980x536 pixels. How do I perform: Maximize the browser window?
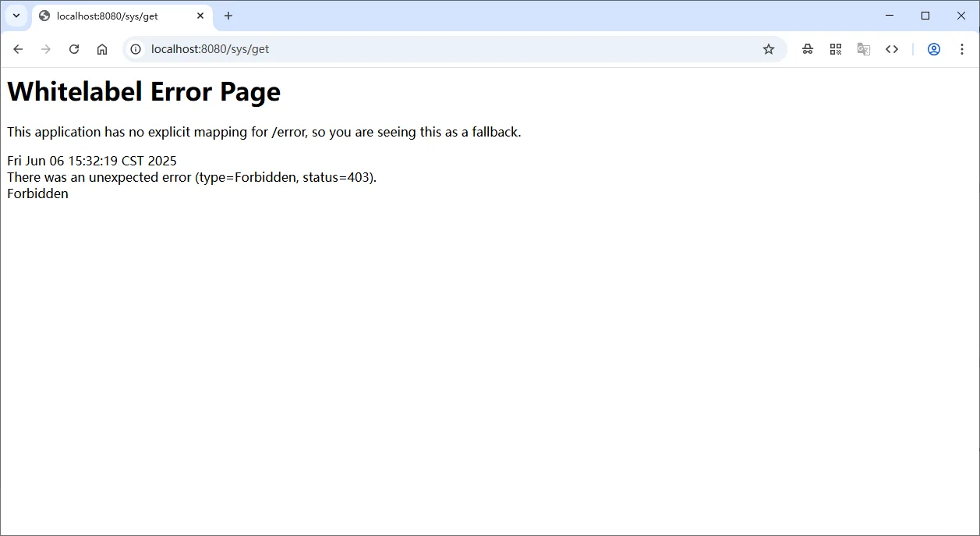(925, 16)
